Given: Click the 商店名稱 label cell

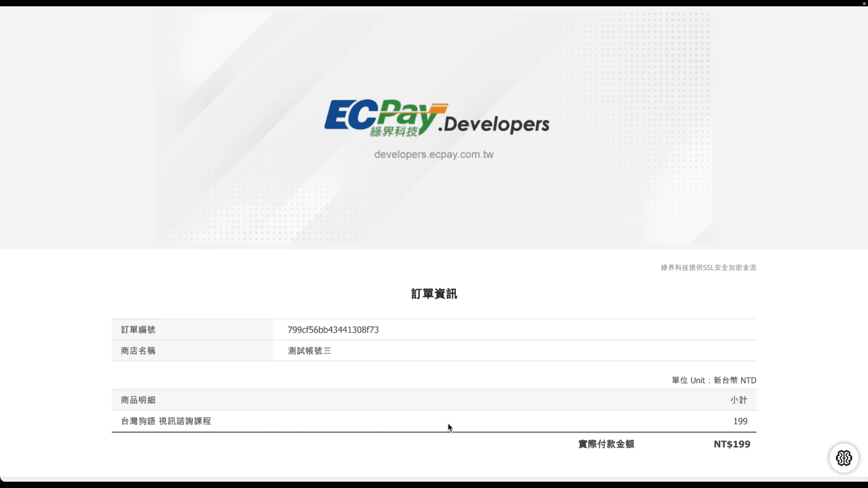Looking at the screenshot, I should click(192, 351).
